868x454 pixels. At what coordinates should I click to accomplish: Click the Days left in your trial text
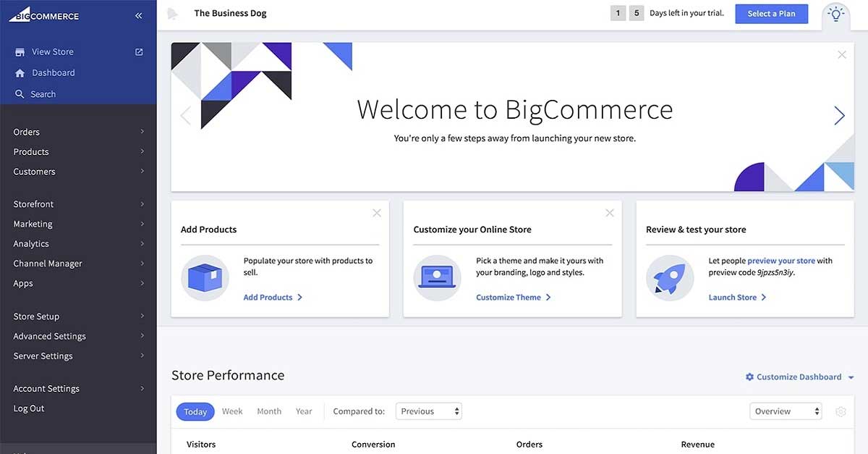click(686, 13)
